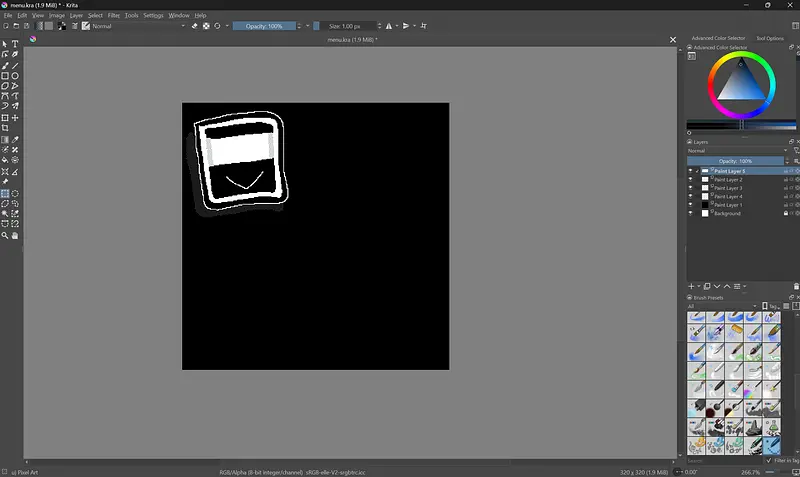Image resolution: width=800 pixels, height=477 pixels.
Task: Select the Zoom tool magnifier
Action: click(5, 236)
